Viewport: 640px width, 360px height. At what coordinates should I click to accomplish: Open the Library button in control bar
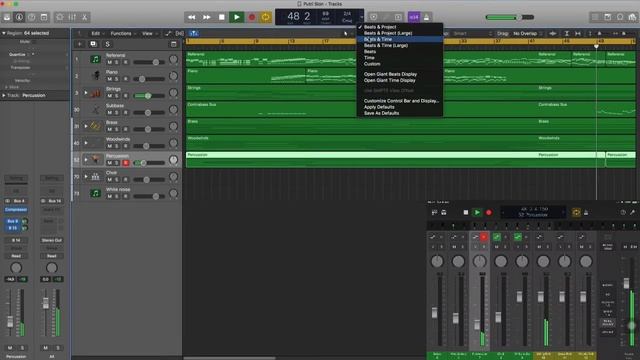point(7,17)
